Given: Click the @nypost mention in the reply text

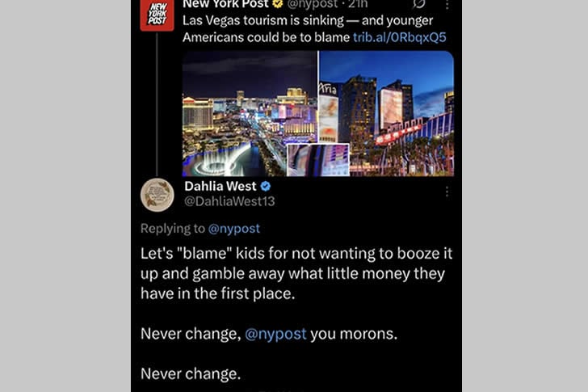Looking at the screenshot, I should click(275, 334).
